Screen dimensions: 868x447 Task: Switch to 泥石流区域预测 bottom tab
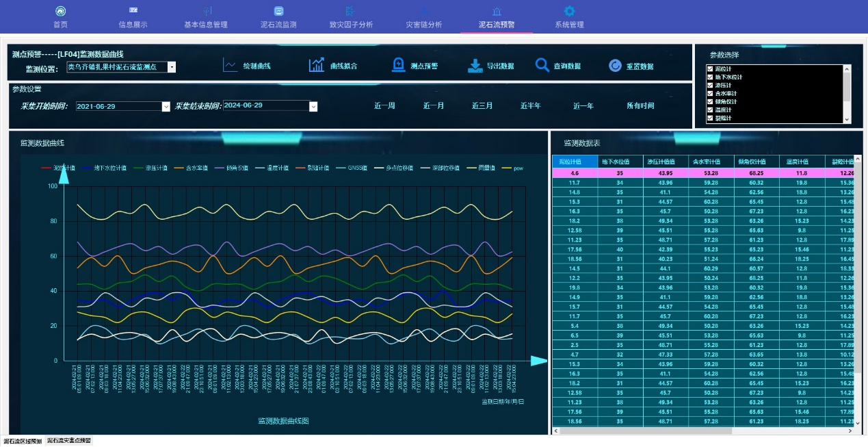pos(23,442)
